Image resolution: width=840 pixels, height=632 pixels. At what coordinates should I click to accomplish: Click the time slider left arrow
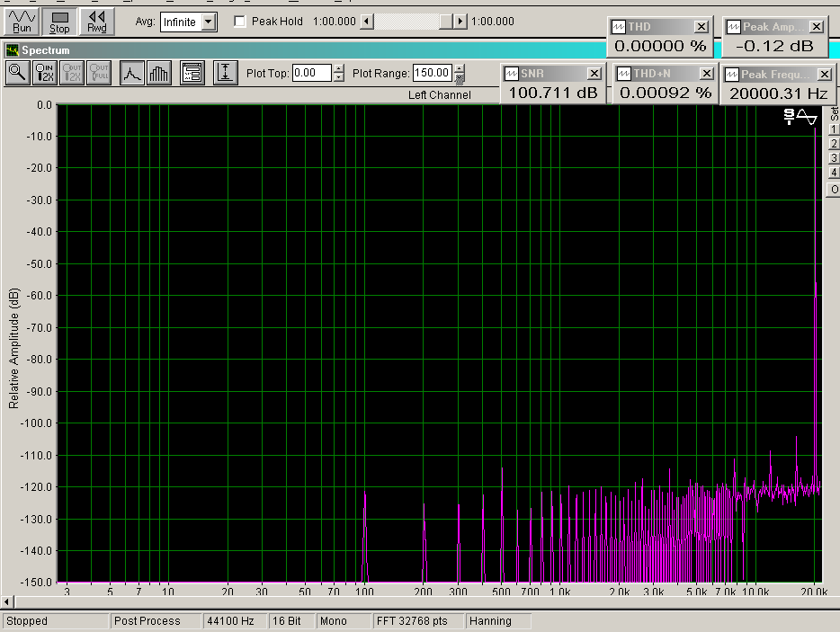pyautogui.click(x=365, y=22)
